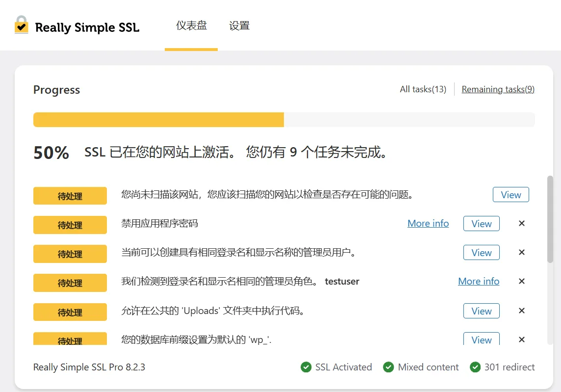Screen dimensions: 561x392
Task: Click View for Uploads folder task
Action: 481,311
